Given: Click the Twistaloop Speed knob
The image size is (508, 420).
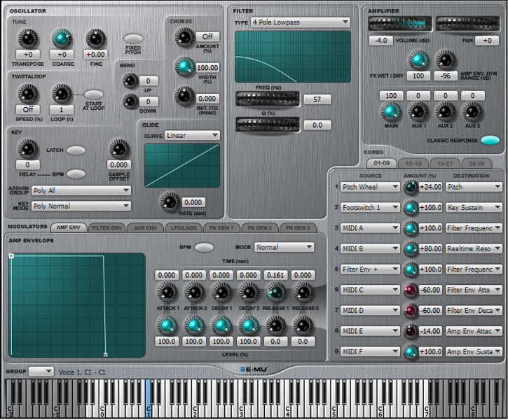Looking at the screenshot, I should (x=28, y=94).
